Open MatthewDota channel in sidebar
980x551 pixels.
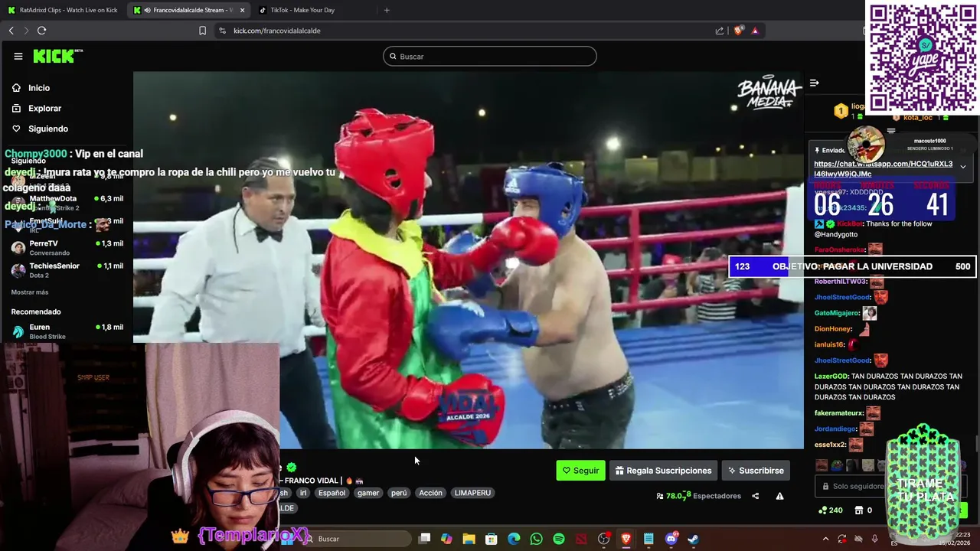67,202
